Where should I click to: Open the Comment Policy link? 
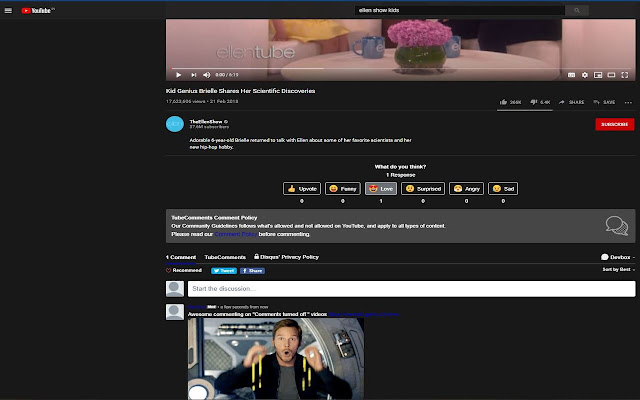click(236, 234)
